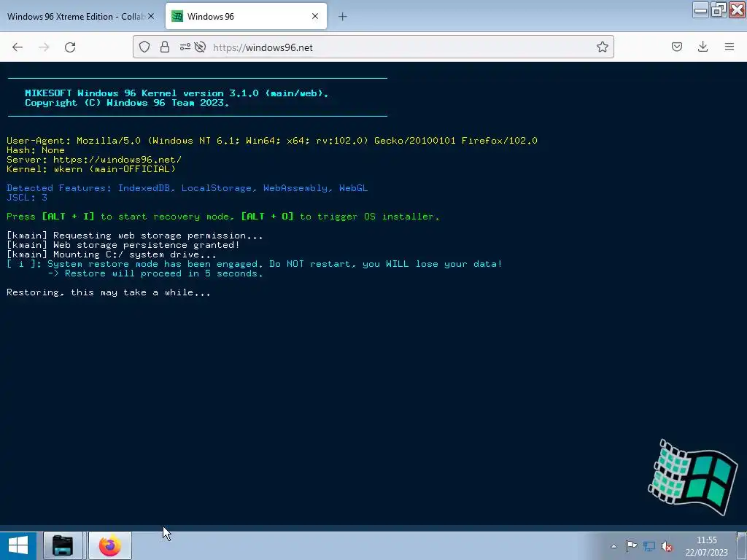747x560 pixels.
Task: Go back using the browser back arrow
Action: click(x=18, y=47)
